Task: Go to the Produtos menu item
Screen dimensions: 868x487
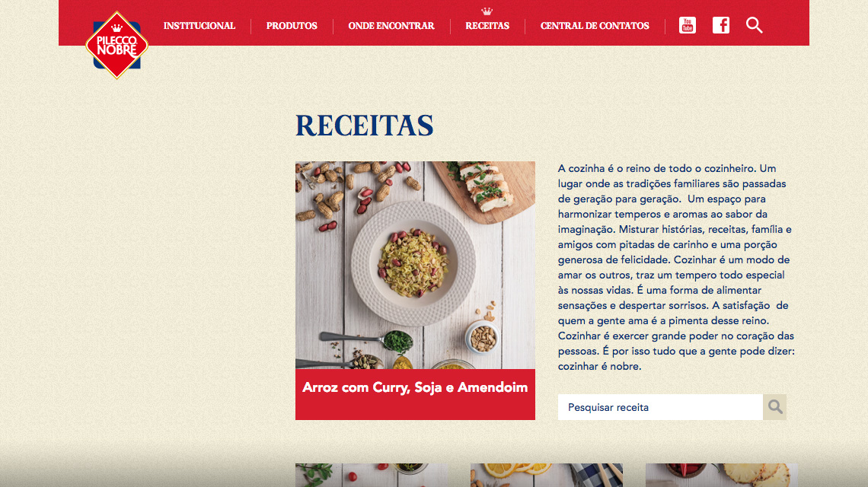Action: (x=292, y=25)
